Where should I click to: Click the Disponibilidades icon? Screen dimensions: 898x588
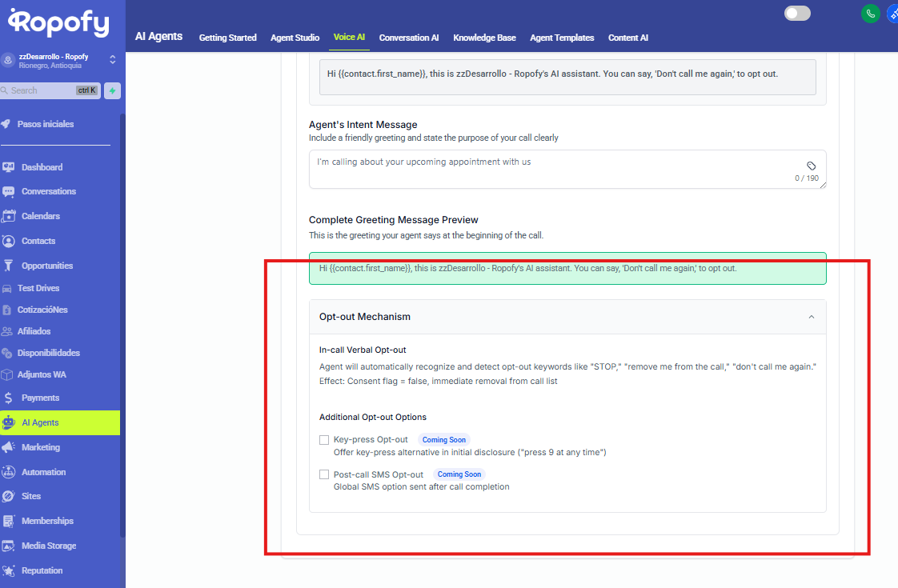click(x=6, y=353)
